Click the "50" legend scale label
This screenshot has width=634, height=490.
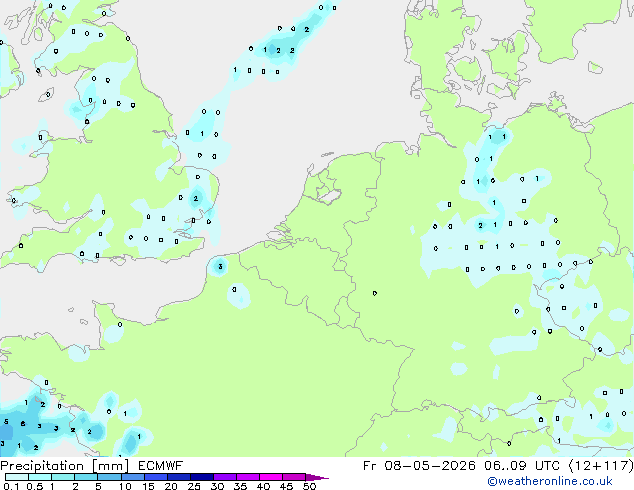(x=309, y=486)
